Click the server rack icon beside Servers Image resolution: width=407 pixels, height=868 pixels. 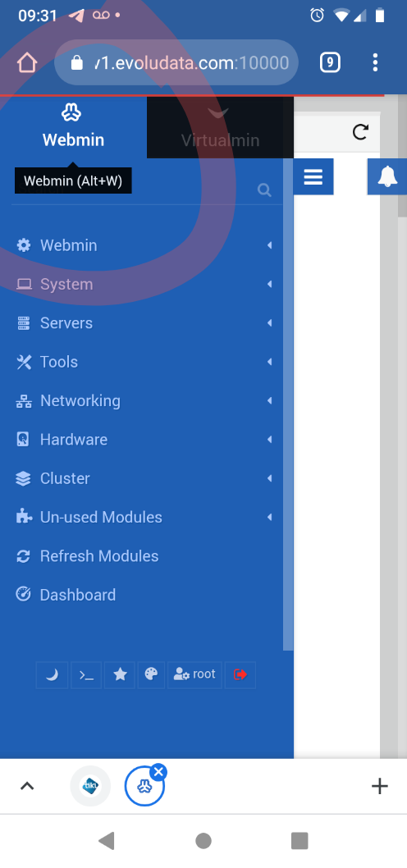[23, 322]
